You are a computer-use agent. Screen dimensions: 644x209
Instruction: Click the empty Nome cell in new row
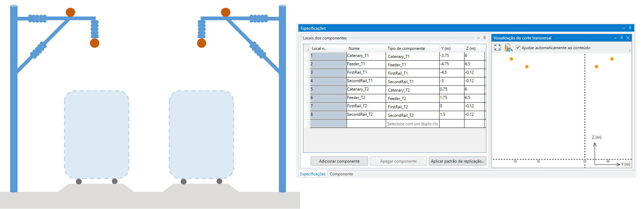click(366, 124)
